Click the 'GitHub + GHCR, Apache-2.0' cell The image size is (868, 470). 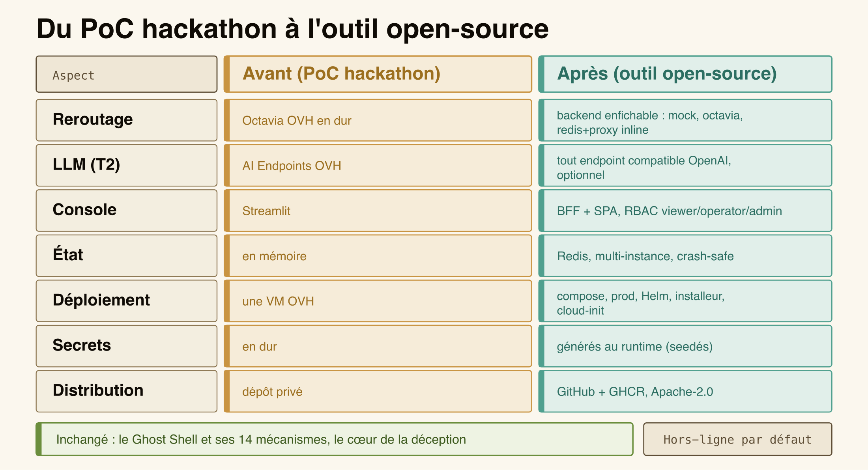[685, 391]
